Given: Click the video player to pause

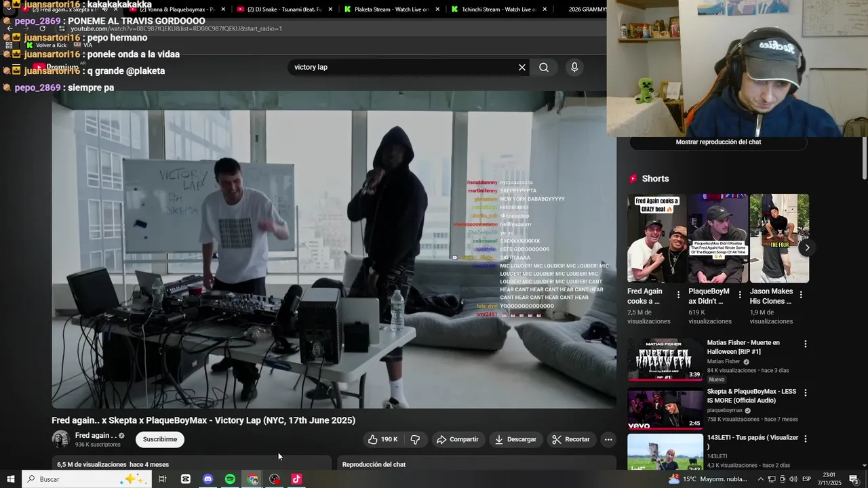Looking at the screenshot, I should tap(334, 249).
